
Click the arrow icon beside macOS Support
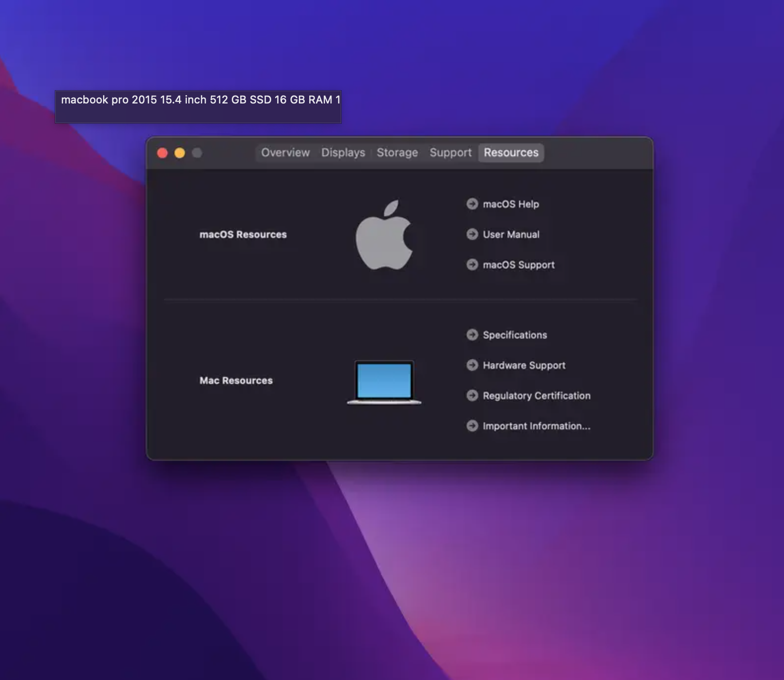click(472, 265)
